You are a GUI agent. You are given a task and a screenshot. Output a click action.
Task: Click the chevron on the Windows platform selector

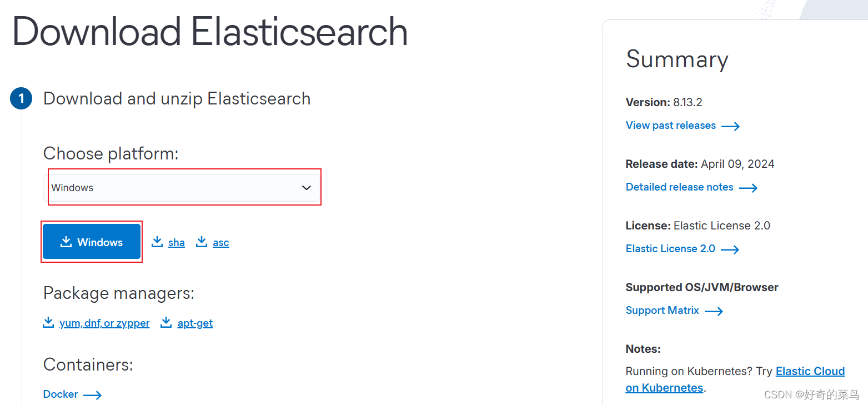[x=307, y=187]
